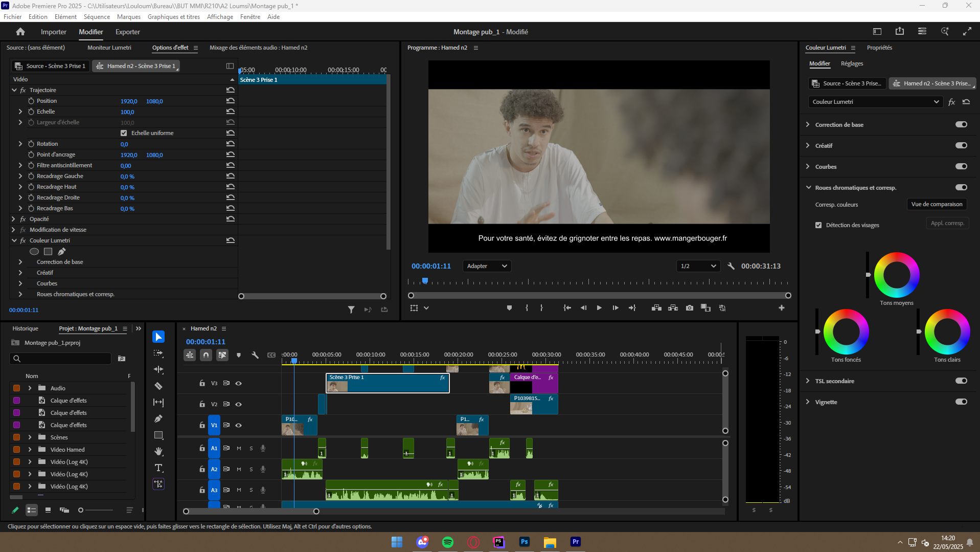Select the Razor tool
Image resolution: width=980 pixels, height=552 pixels.
[x=158, y=386]
